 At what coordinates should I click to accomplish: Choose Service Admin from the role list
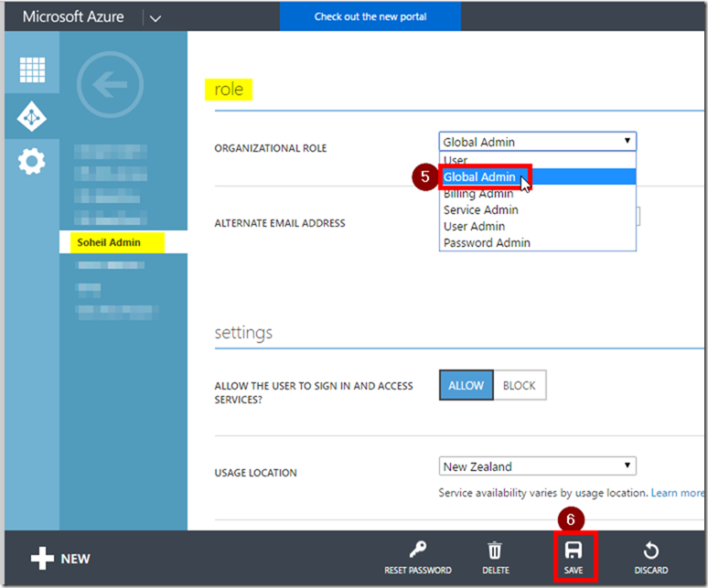(x=537, y=209)
